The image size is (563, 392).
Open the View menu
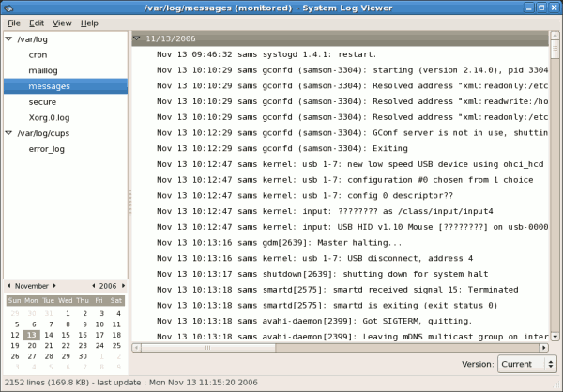pos(62,23)
